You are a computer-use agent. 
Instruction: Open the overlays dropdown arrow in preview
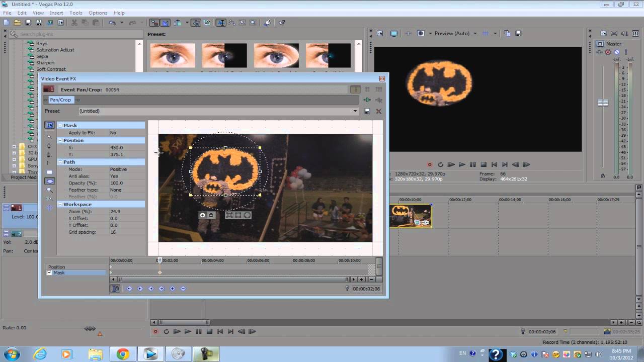[495, 33]
